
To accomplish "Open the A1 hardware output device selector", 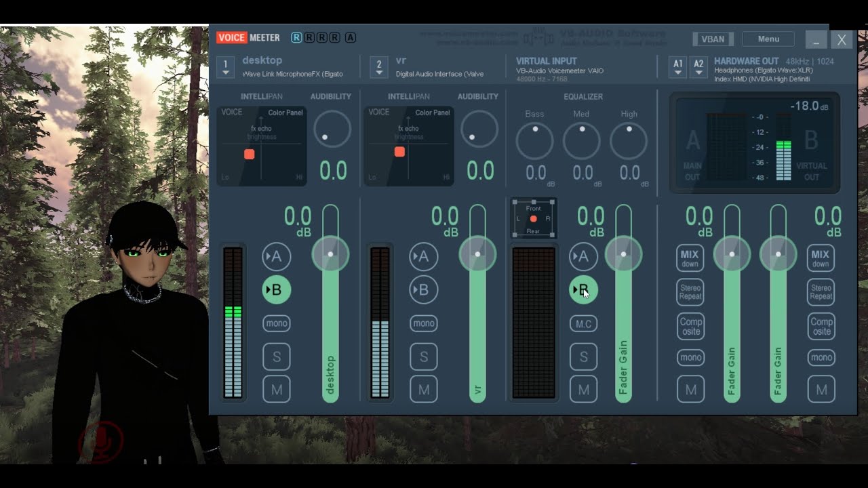I will pos(677,66).
